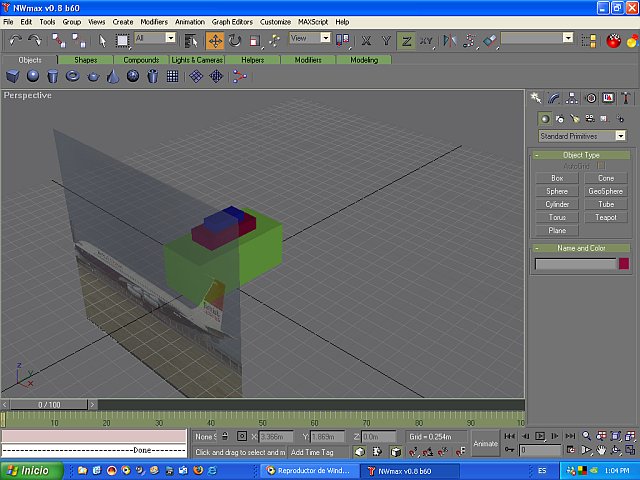This screenshot has height=480, width=640.
Task: Enable the X axis constraint
Action: 366,40
